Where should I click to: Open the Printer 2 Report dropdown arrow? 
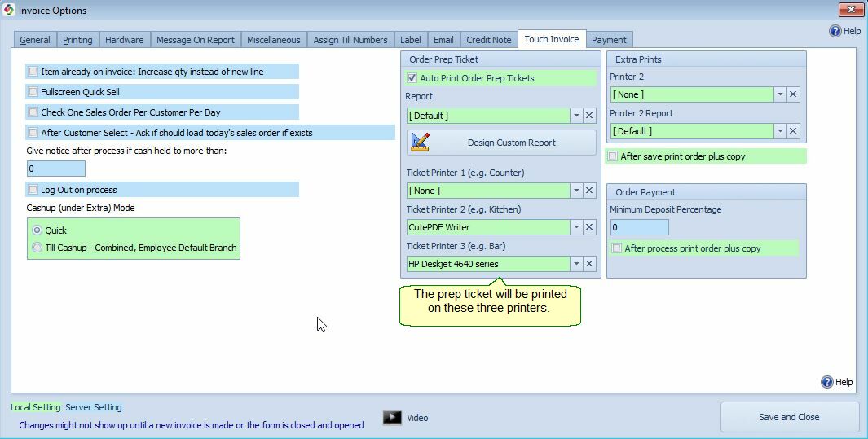780,131
